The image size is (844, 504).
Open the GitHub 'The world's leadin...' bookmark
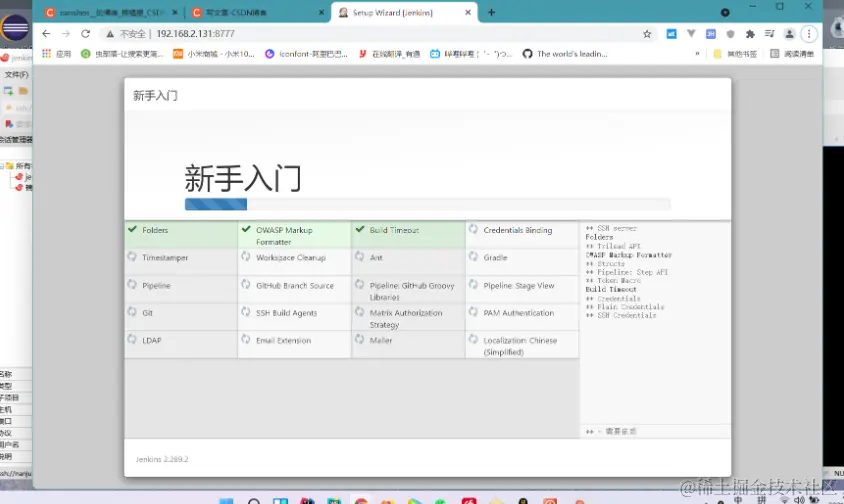(x=565, y=54)
